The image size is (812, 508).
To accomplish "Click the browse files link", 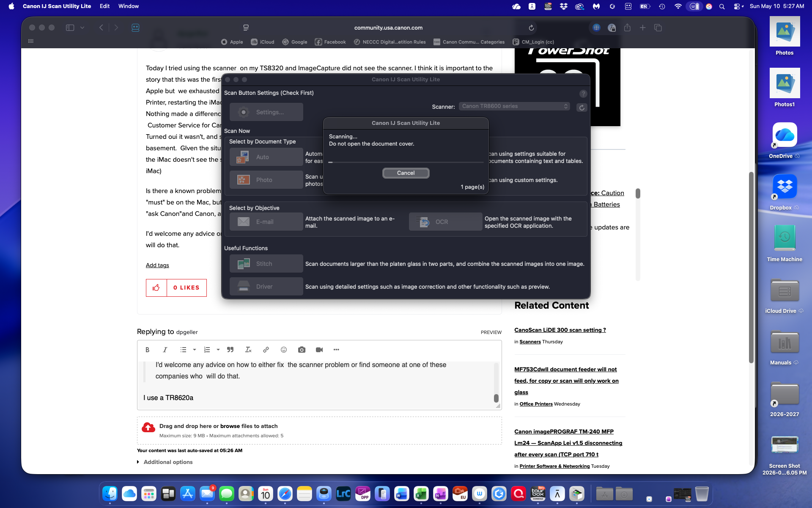I will click(x=230, y=426).
